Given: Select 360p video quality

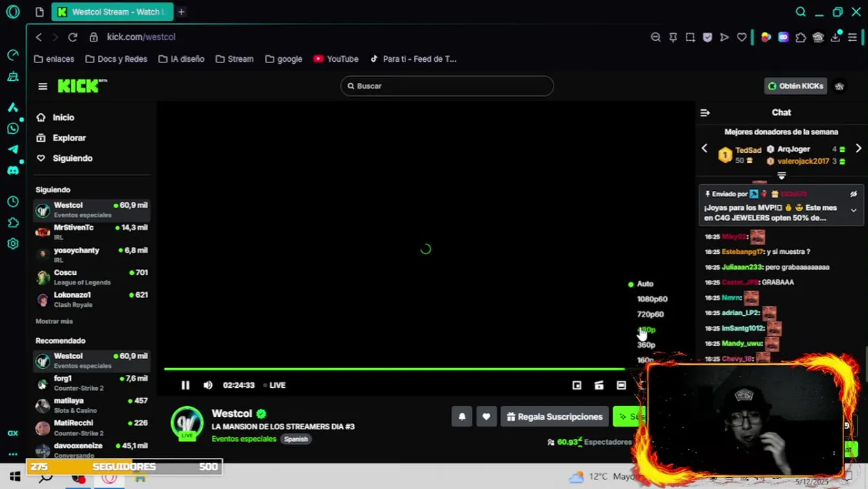Looking at the screenshot, I should tap(646, 345).
